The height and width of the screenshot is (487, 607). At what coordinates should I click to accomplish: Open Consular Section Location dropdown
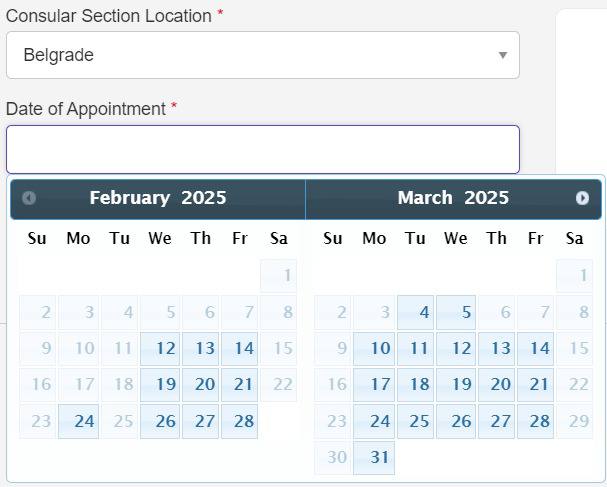tap(262, 55)
